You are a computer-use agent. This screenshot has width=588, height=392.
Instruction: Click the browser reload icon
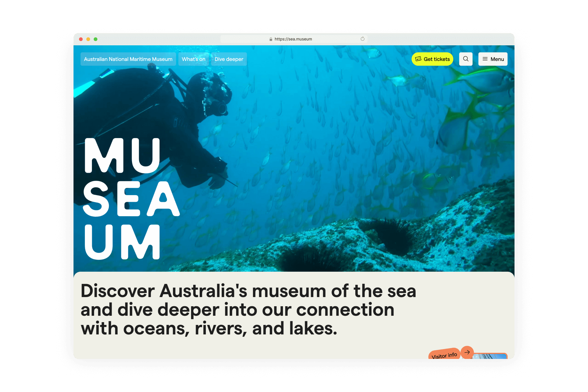363,39
